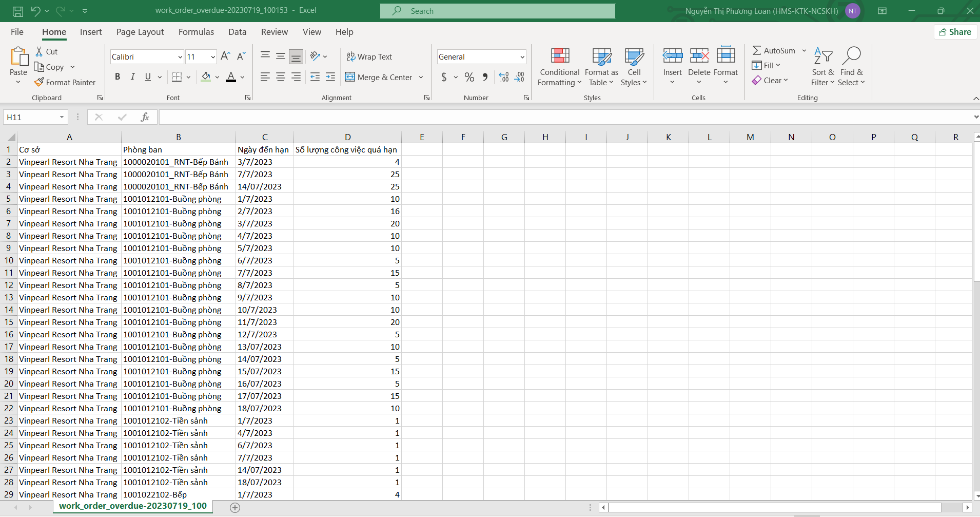Screen dimensions: 980x517
Task: Click the Save icon in title bar
Action: tap(18, 11)
